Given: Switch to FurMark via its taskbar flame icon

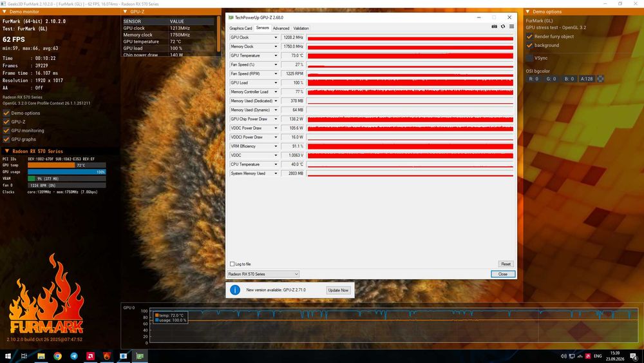Looking at the screenshot, I should tap(107, 356).
